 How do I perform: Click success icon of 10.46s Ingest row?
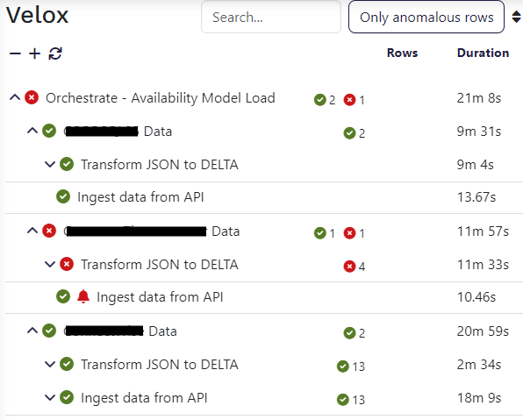[63, 296]
